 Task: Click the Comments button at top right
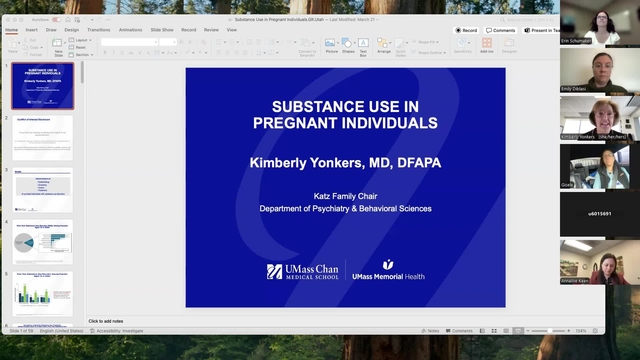[x=500, y=30]
